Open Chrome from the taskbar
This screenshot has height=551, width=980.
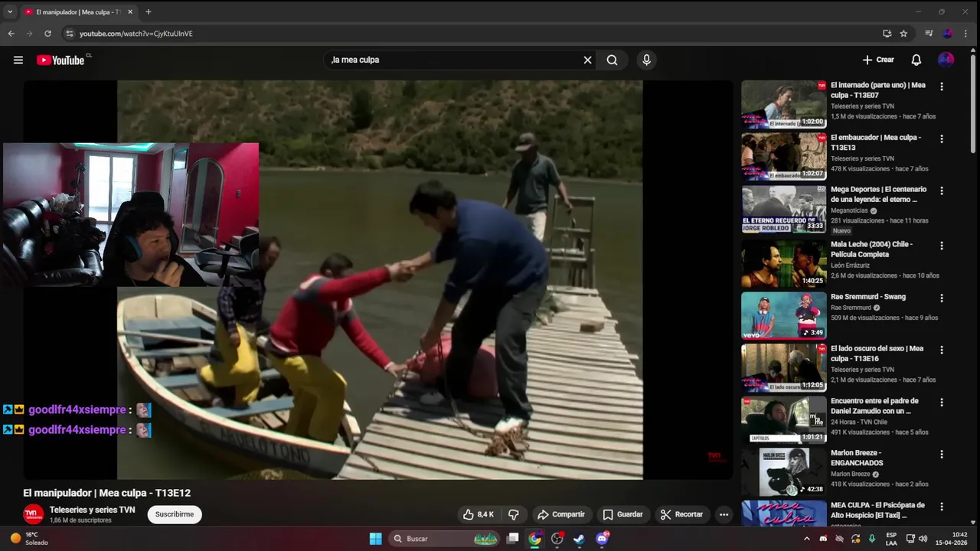tap(535, 539)
